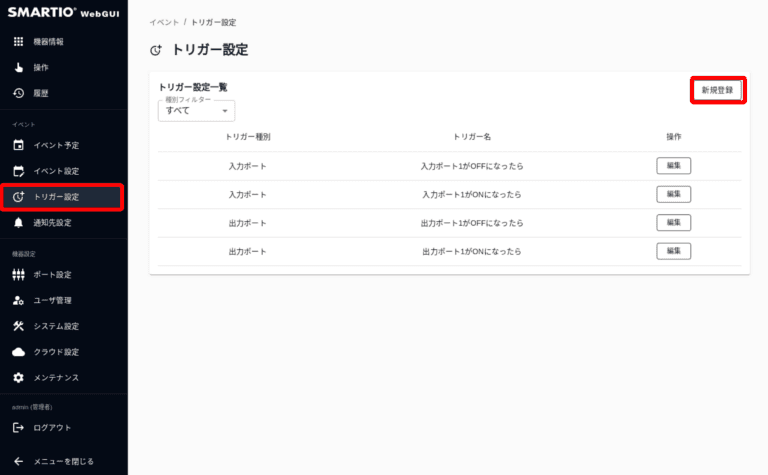Click the トリガー設定 page title

tap(210, 50)
